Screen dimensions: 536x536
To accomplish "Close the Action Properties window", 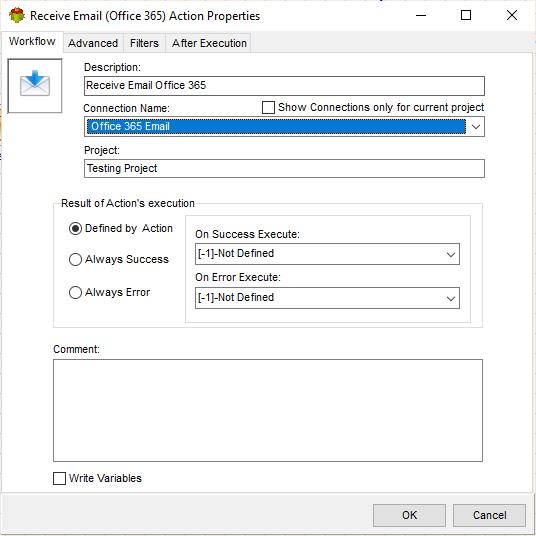I will point(512,15).
